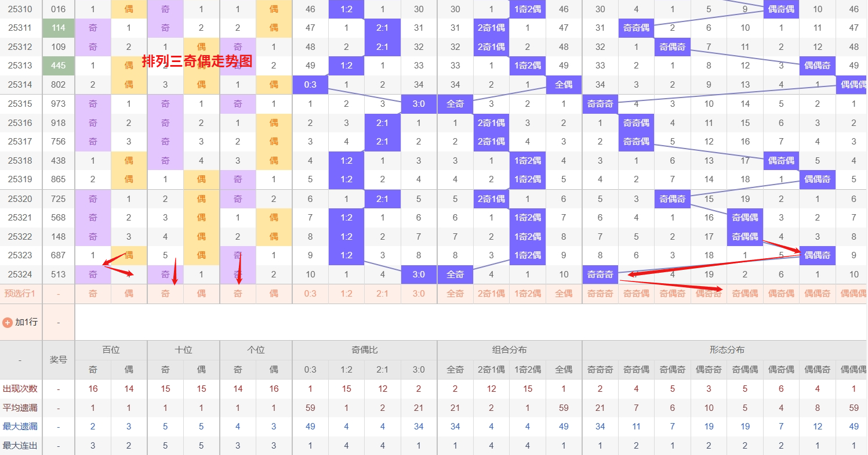The width and height of the screenshot is (868, 455).
Task: Click green highlighted number 445
Action: pos(59,66)
